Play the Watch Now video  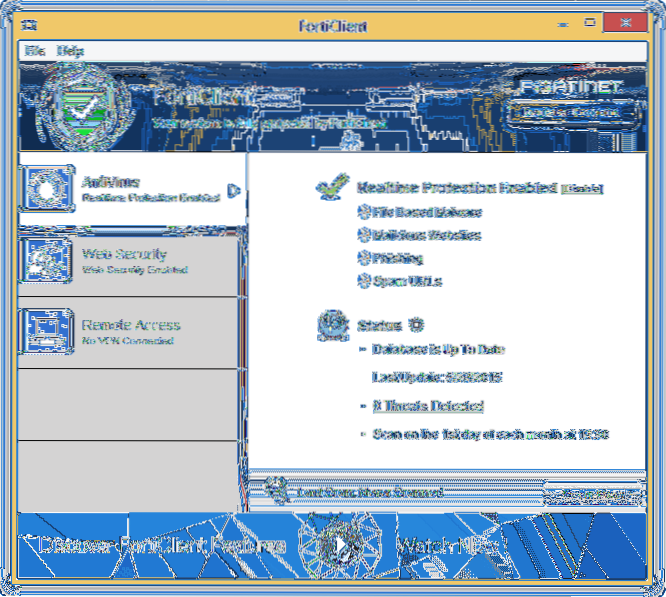[x=338, y=546]
